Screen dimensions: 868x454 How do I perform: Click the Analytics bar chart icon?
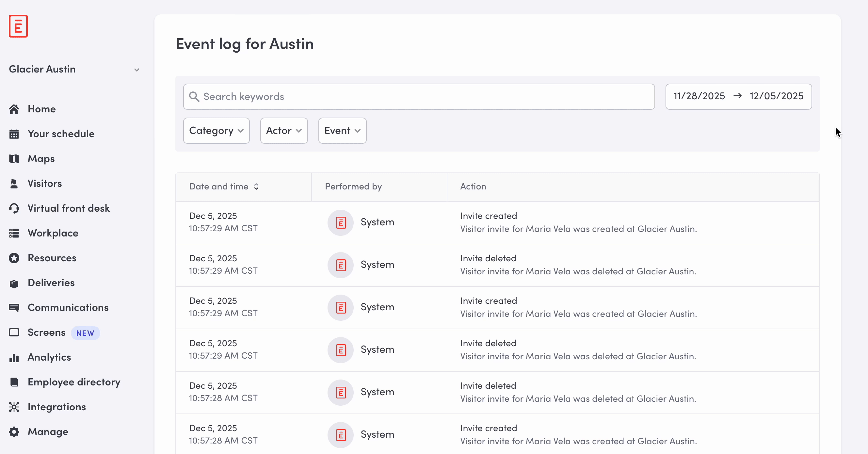click(14, 357)
